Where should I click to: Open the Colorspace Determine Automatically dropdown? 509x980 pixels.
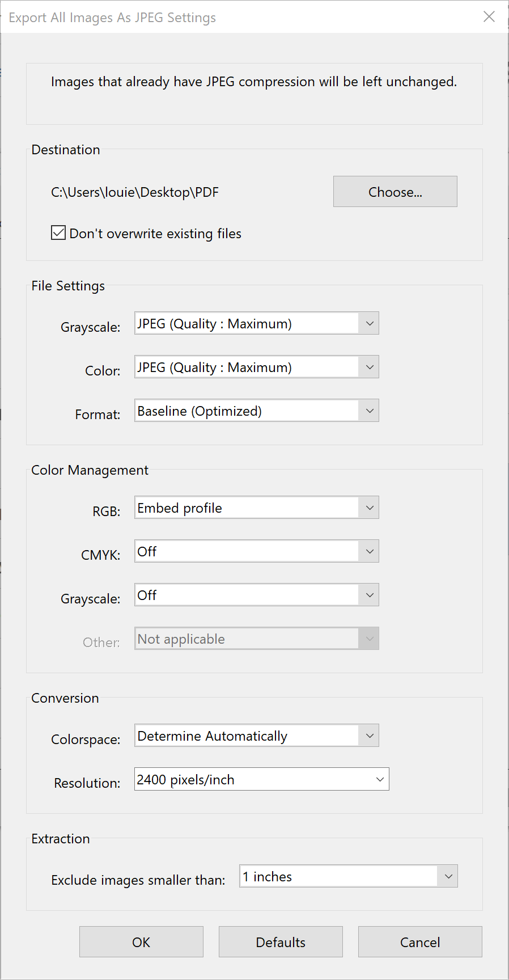point(256,736)
